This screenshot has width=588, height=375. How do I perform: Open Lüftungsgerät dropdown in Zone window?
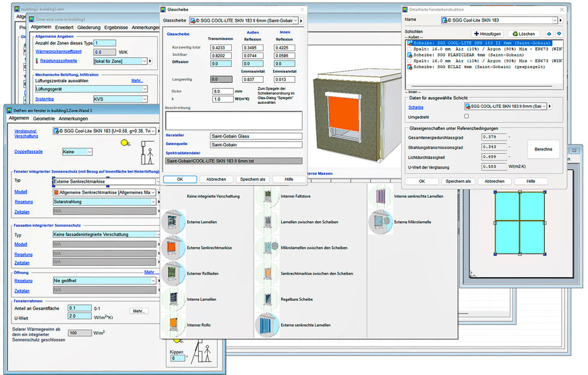pyautogui.click(x=144, y=89)
